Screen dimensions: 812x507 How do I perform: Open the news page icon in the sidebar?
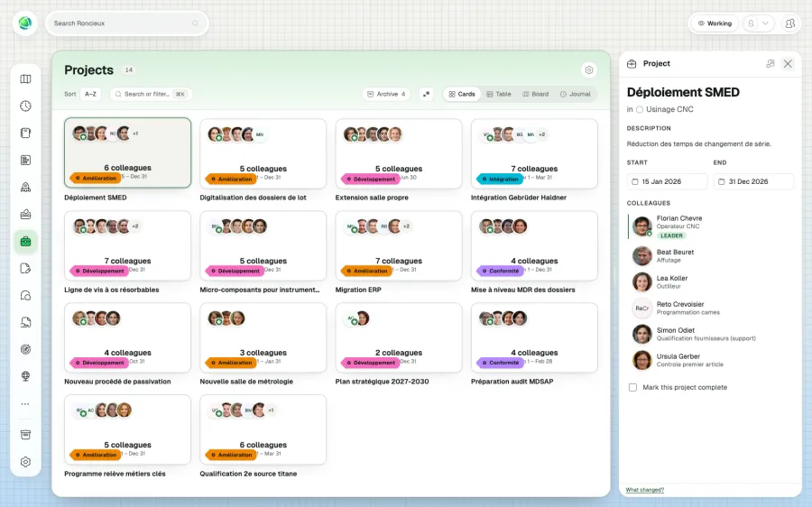click(25, 160)
